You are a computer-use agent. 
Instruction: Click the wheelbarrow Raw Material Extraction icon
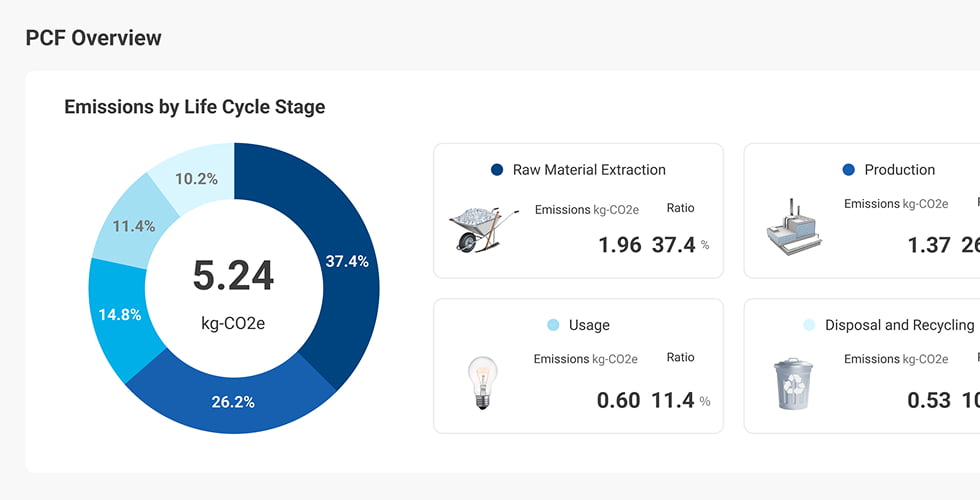[484, 229]
